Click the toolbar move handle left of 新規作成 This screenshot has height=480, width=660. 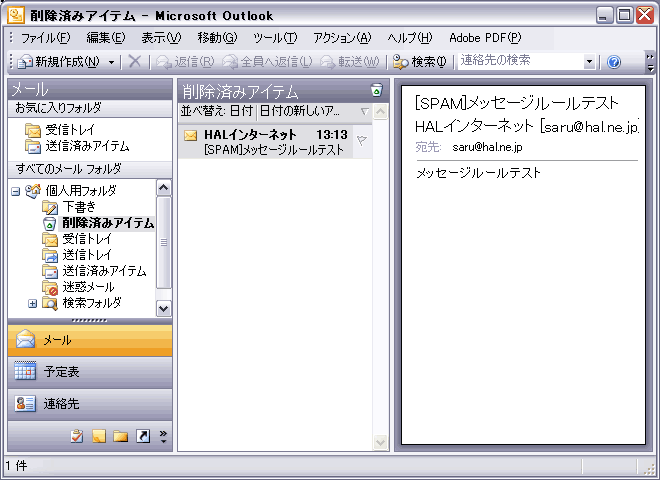12,62
